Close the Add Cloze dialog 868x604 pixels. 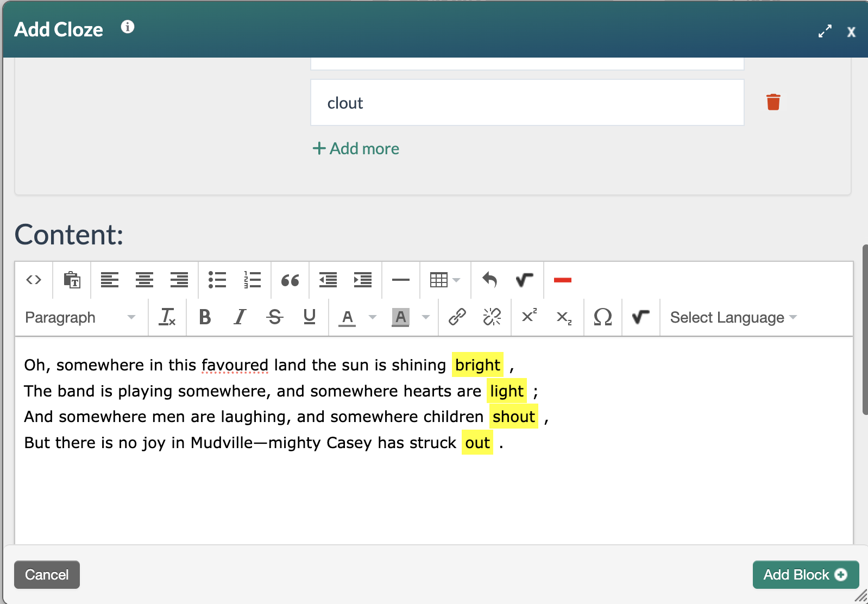(x=851, y=32)
